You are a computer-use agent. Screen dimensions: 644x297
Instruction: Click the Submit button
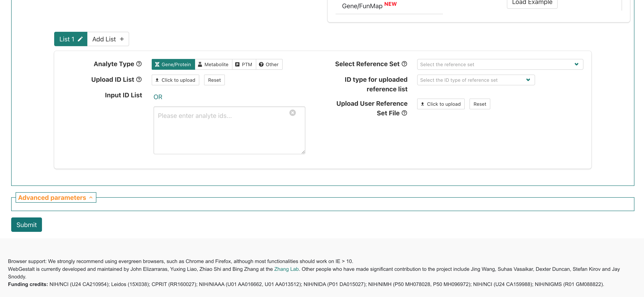[26, 224]
